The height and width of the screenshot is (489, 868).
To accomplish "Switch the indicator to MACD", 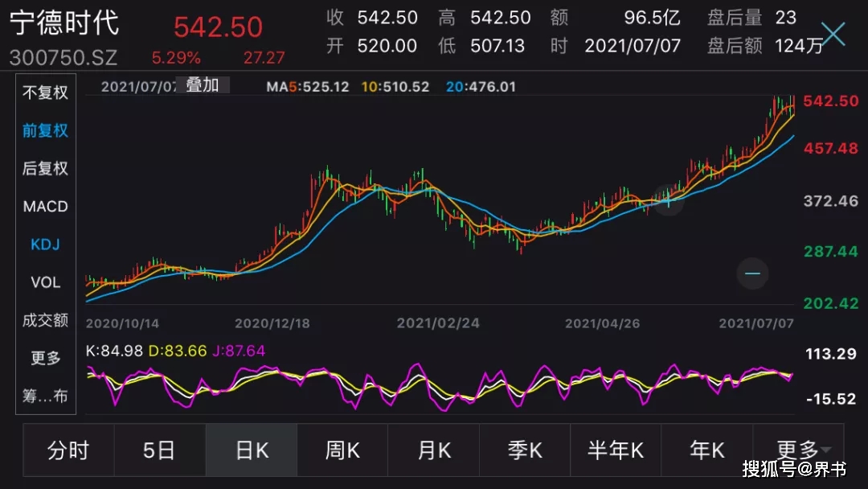I will [x=45, y=206].
